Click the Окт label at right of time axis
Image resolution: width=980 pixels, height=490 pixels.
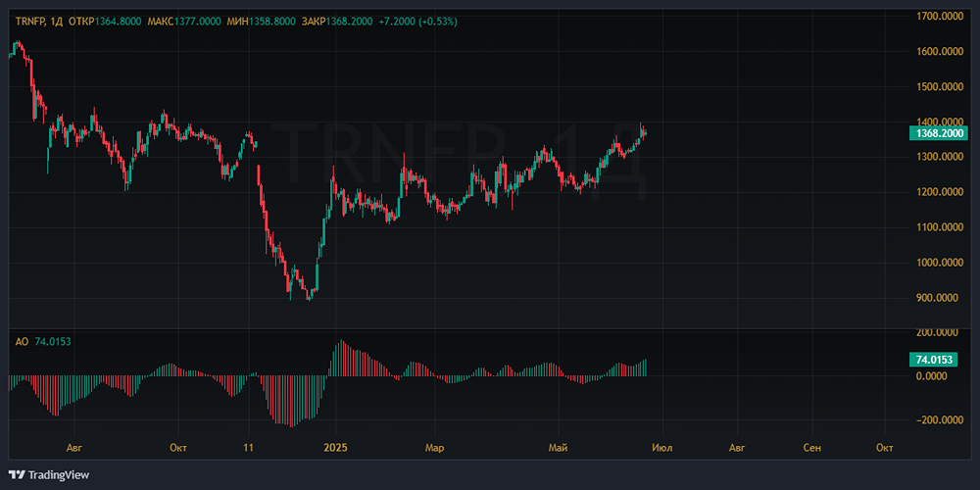point(884,448)
